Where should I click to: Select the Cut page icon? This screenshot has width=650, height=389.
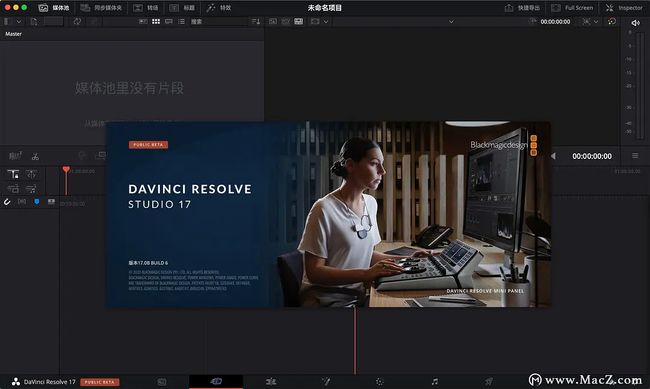click(x=216, y=382)
